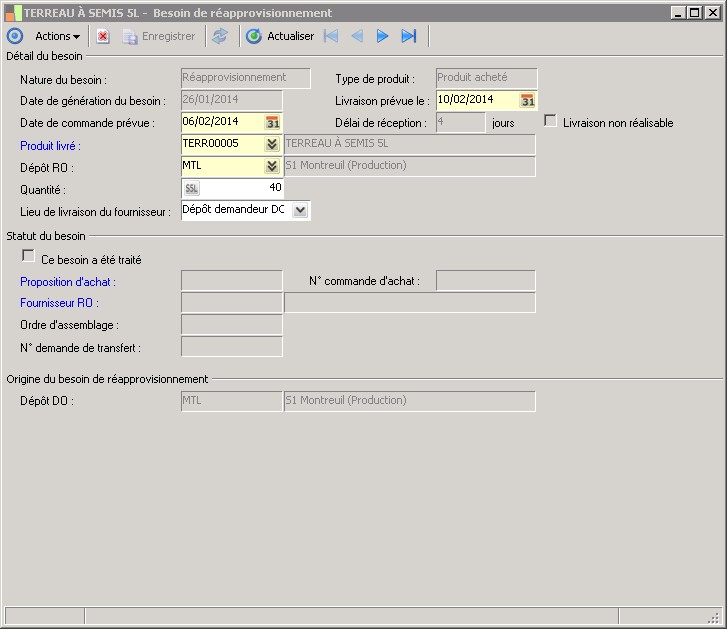This screenshot has height=629, width=727.
Task: Open the Actions menu
Action: point(57,36)
